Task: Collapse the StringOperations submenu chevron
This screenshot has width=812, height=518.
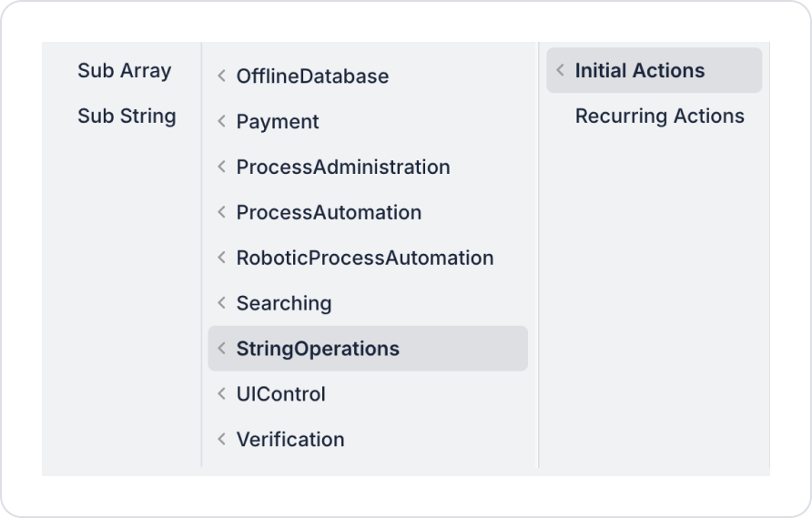Action: coord(221,349)
